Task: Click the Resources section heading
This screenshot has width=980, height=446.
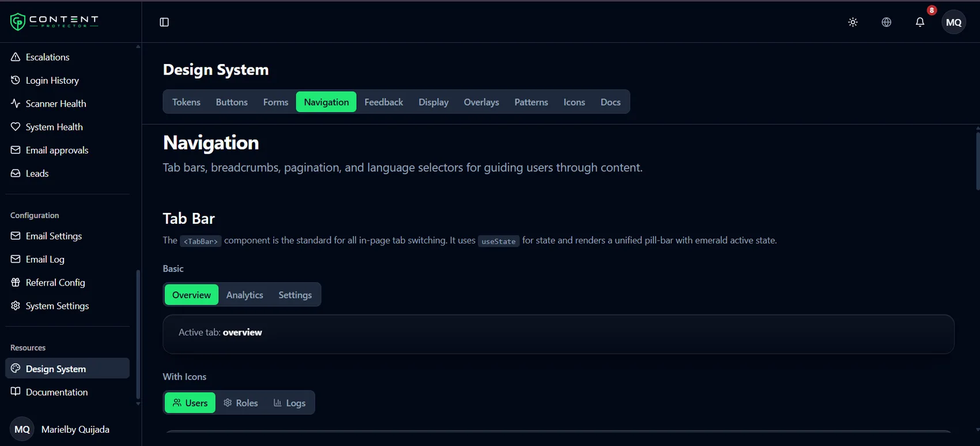Action: [x=28, y=347]
